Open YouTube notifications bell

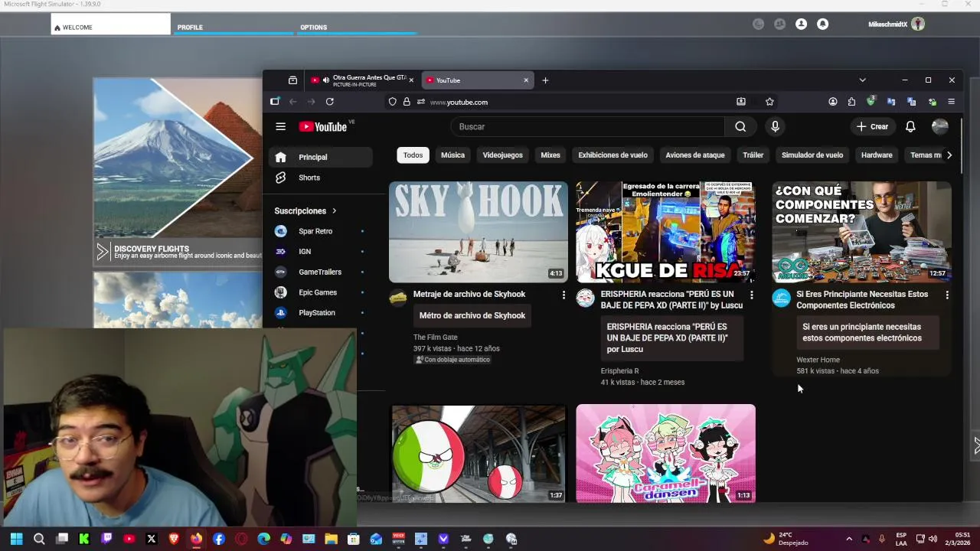(910, 126)
